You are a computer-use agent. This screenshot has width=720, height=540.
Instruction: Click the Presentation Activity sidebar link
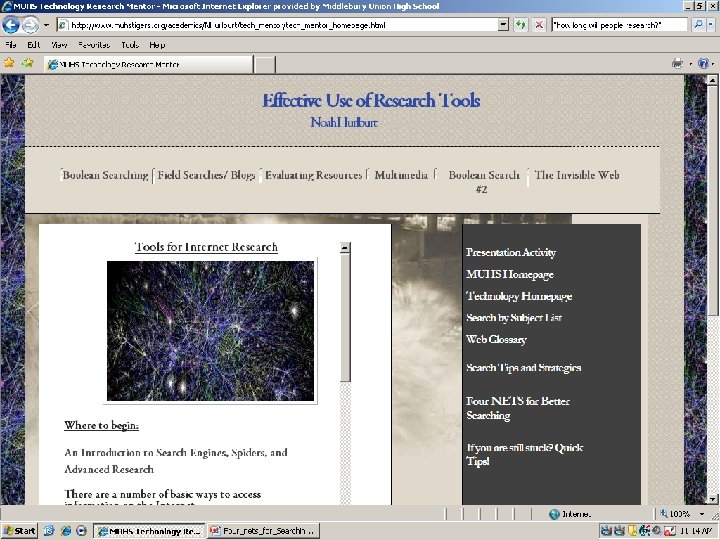[511, 252]
